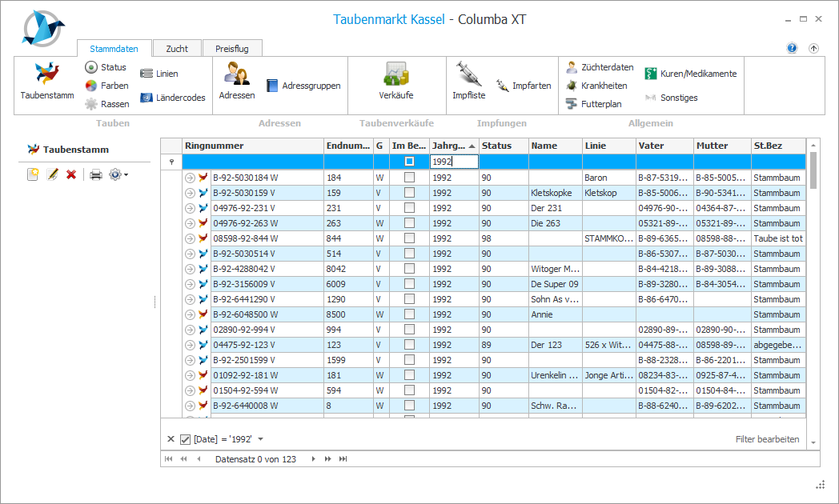Click the print icon in sidebar toolbar
This screenshot has height=504, width=839.
96,174
